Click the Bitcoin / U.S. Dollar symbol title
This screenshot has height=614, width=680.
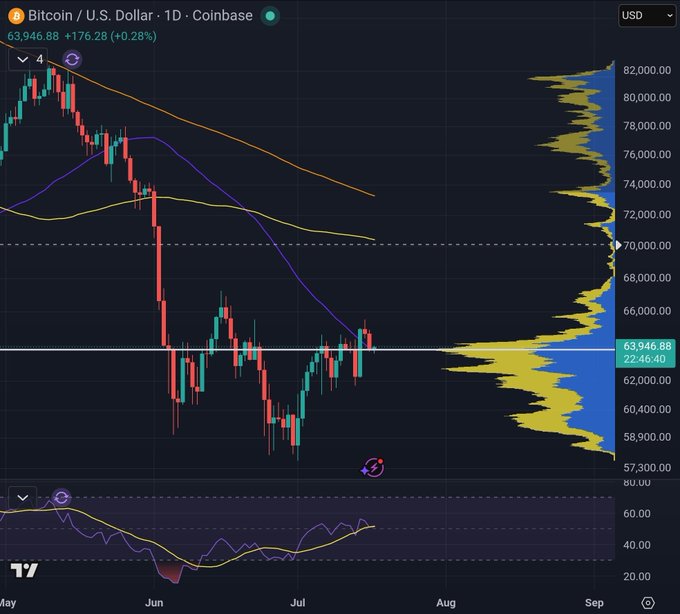pyautogui.click(x=90, y=16)
